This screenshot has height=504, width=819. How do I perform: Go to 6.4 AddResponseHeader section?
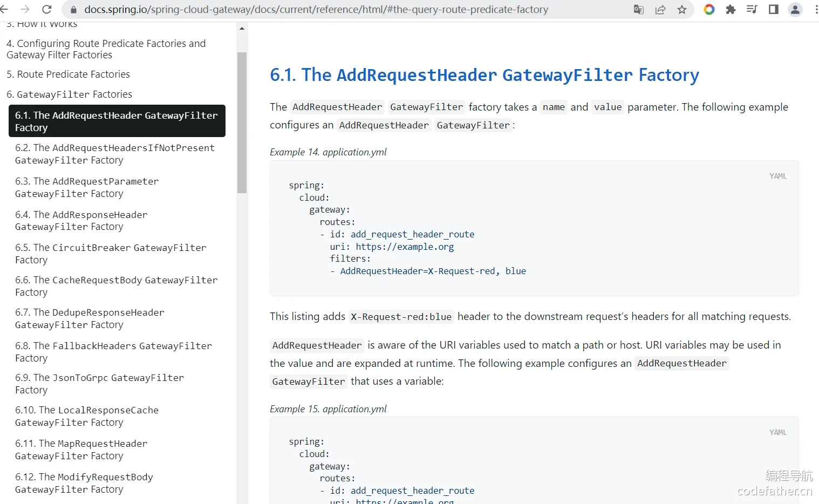[x=81, y=221]
